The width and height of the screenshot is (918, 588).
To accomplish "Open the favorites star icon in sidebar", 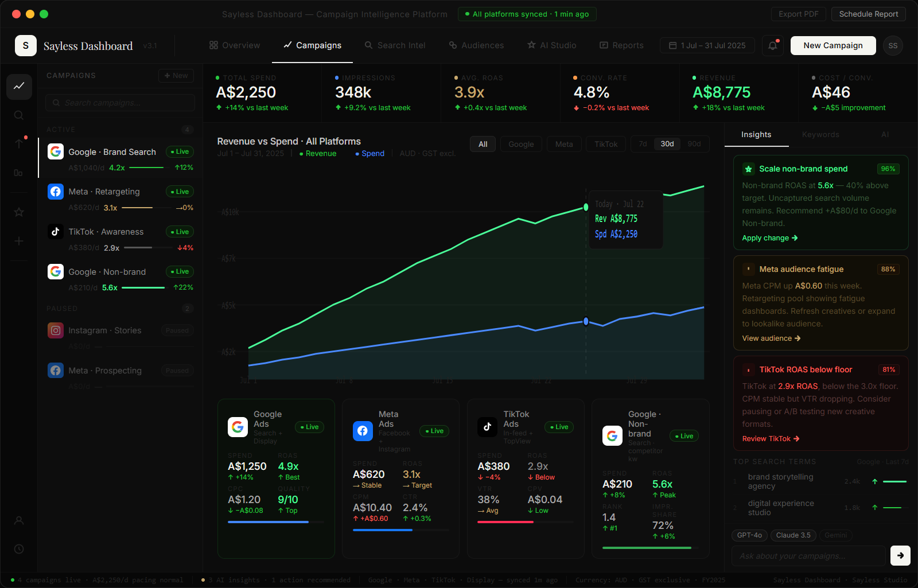I will click(19, 212).
